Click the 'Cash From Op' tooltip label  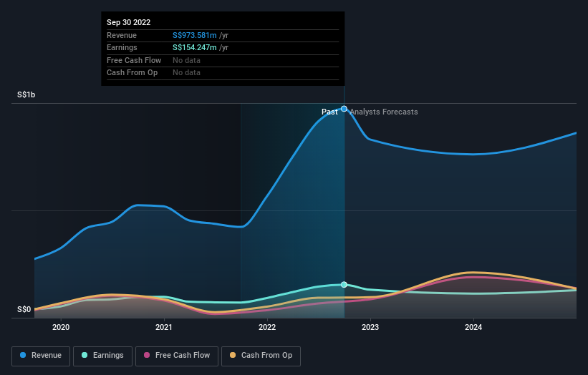pos(132,73)
